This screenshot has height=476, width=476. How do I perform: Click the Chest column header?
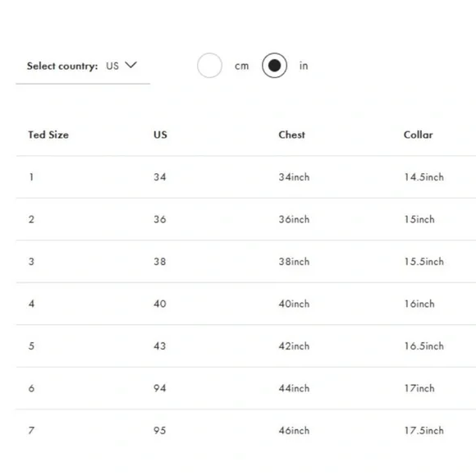(291, 135)
